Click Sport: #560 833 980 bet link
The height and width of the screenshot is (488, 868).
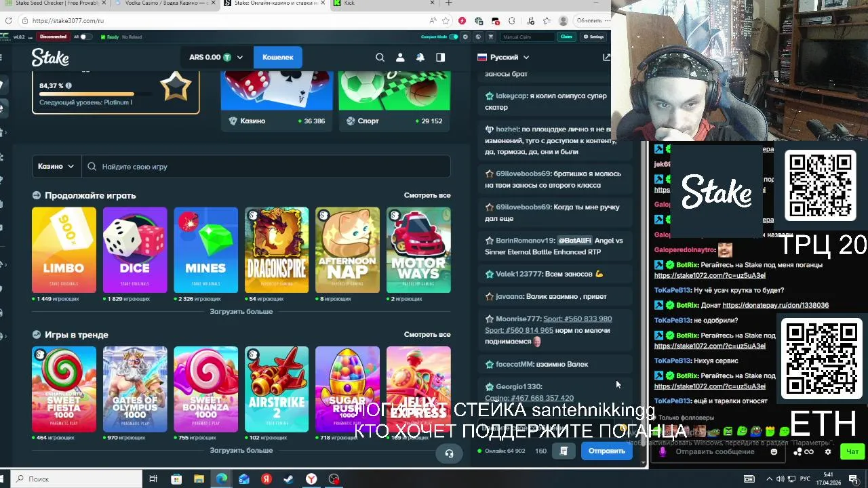pyautogui.click(x=578, y=319)
